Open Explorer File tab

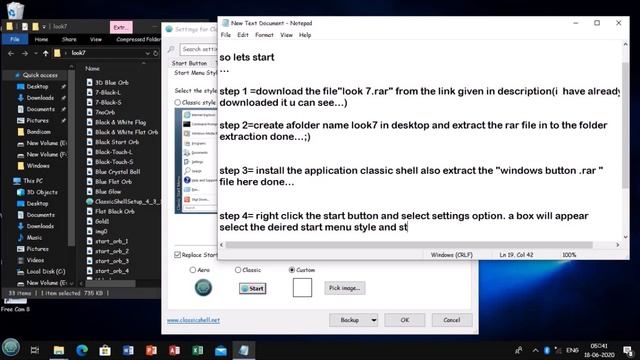point(15,39)
